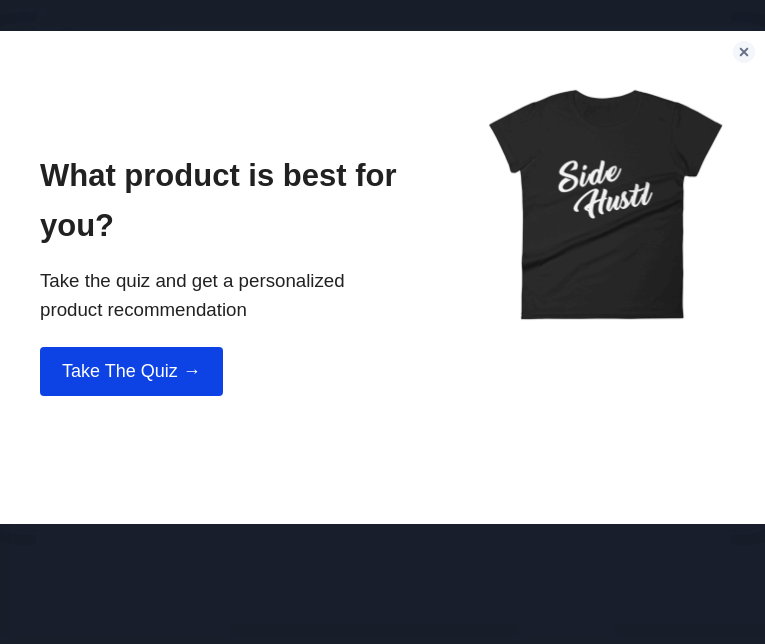This screenshot has width=765, height=644.
Task: Click the word "Side" on the shirt
Action: tap(588, 174)
